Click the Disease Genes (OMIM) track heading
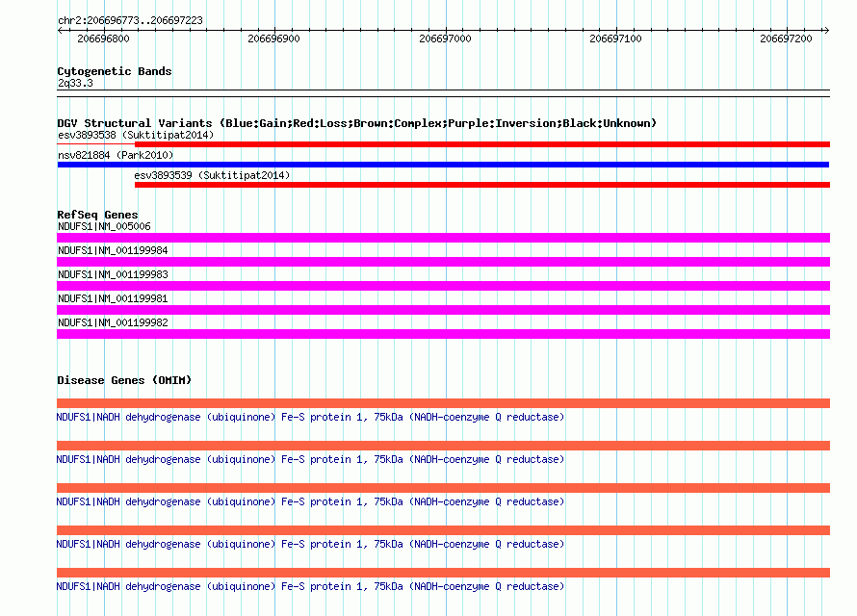The width and height of the screenshot is (857, 616). [x=124, y=380]
